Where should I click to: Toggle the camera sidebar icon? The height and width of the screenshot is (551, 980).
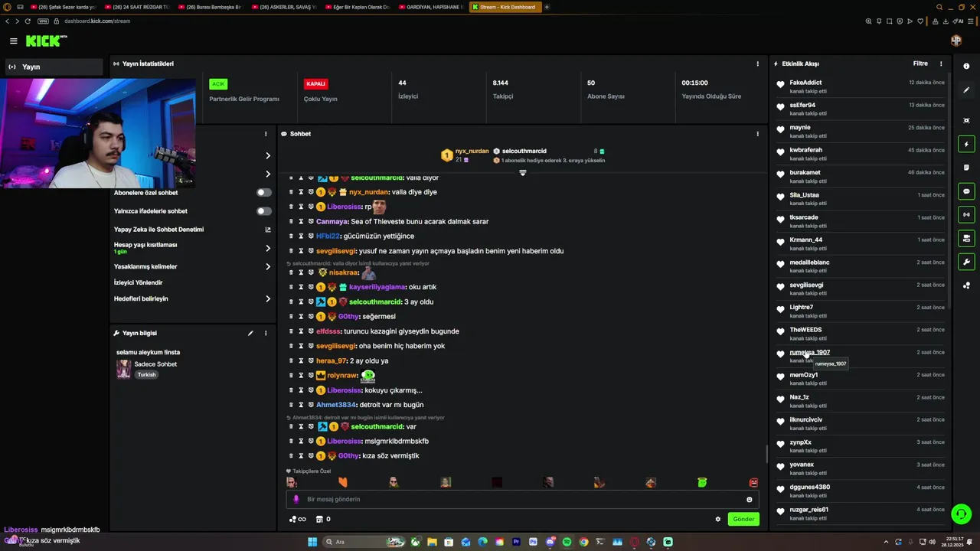tap(966, 239)
